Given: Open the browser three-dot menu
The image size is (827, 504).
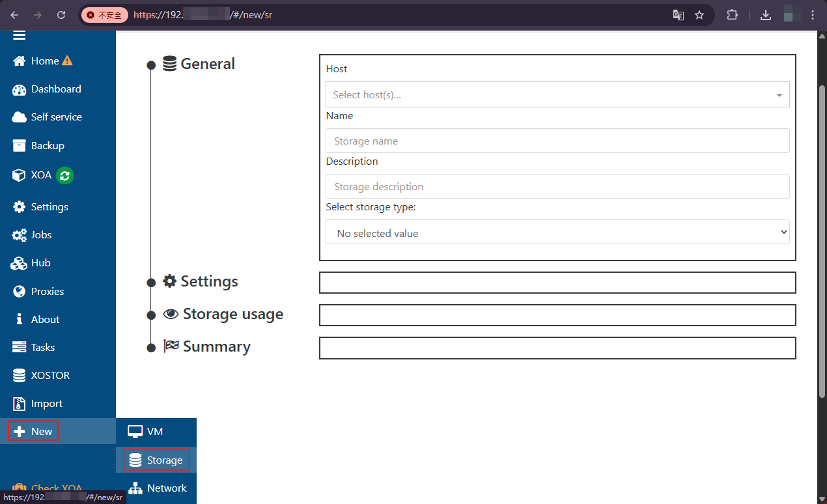Looking at the screenshot, I should 813,15.
